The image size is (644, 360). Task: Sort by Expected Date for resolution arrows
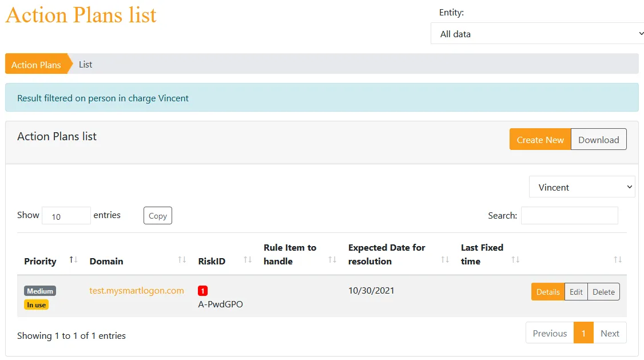445,260
